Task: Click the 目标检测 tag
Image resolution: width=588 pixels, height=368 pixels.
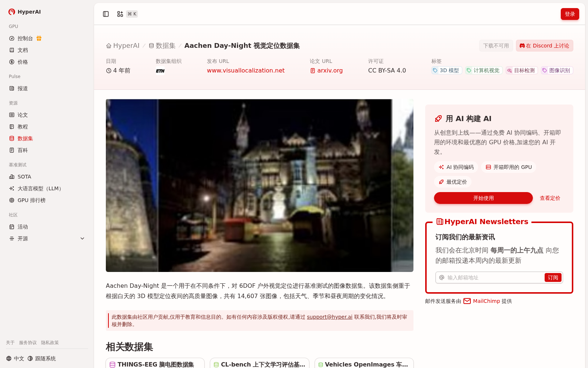Action: (521, 70)
